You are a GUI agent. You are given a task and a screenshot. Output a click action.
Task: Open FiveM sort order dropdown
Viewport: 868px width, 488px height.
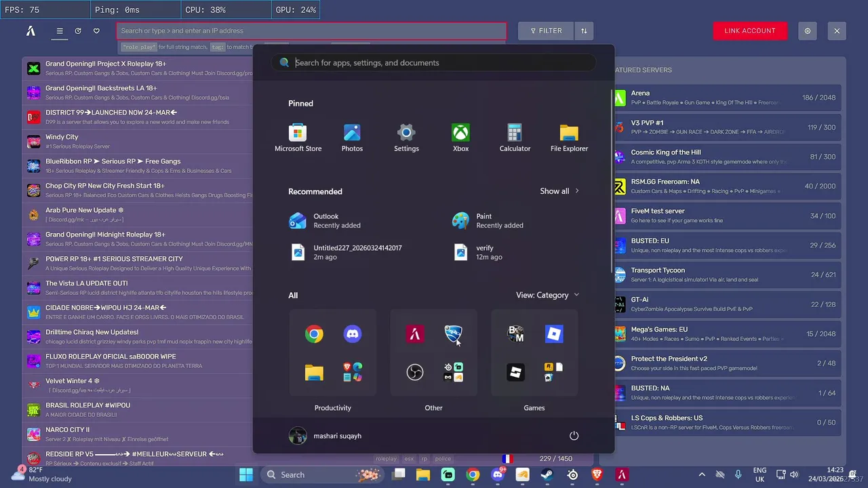584,30
